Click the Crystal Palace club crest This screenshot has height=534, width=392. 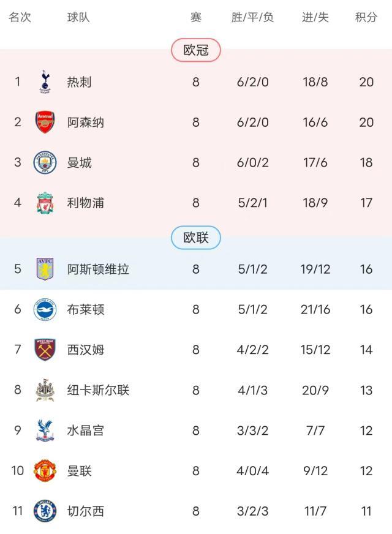[x=45, y=431]
